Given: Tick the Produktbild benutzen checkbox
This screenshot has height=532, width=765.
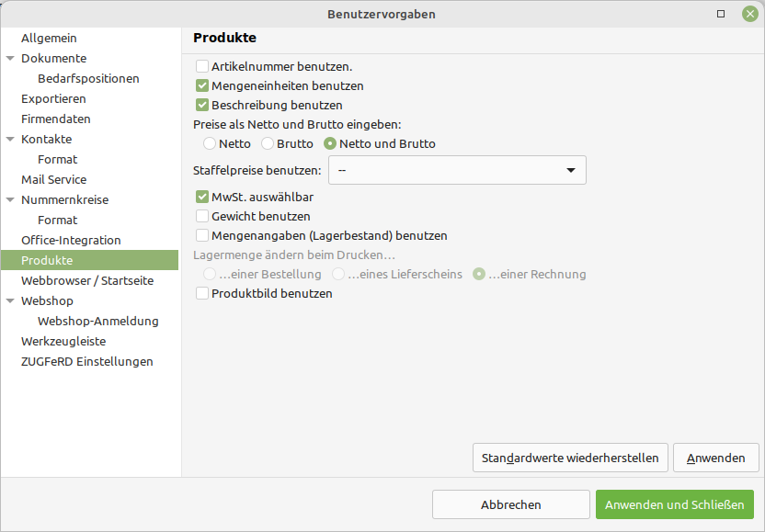Looking at the screenshot, I should point(202,293).
